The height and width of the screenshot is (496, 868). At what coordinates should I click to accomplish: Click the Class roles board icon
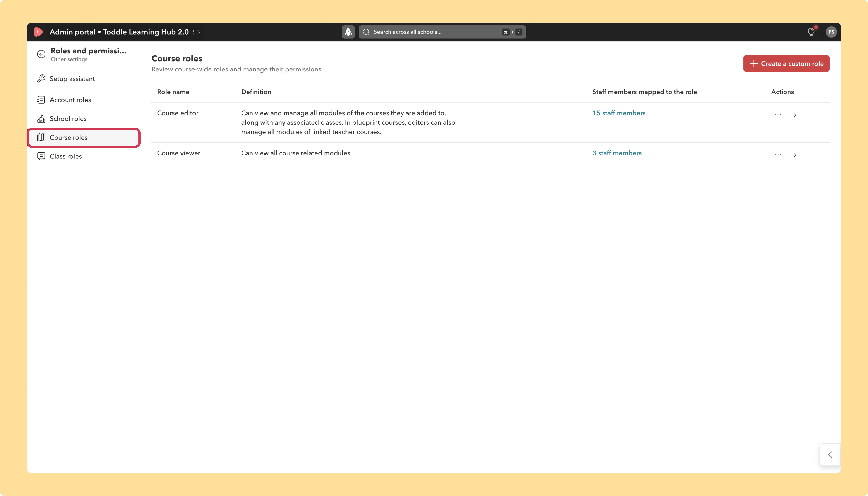point(41,156)
